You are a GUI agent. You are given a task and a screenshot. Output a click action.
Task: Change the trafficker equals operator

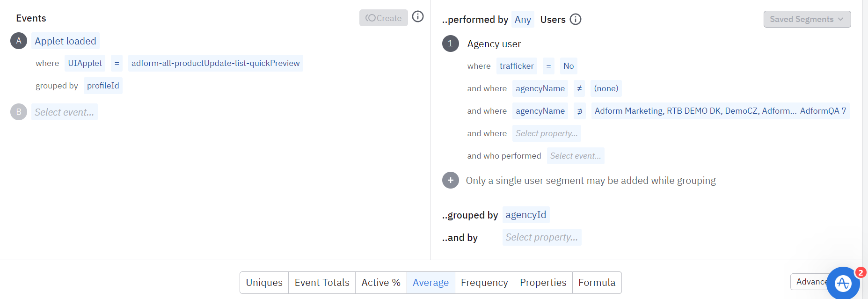point(548,66)
